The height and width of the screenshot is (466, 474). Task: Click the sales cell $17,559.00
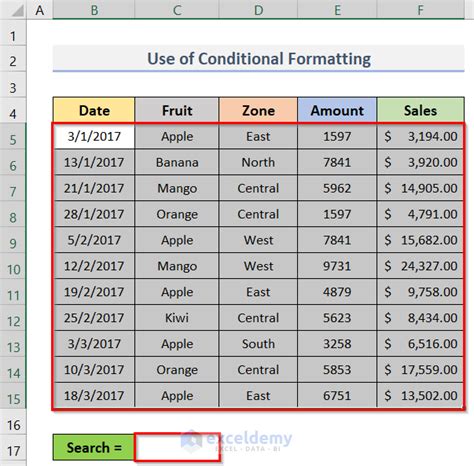[420, 370]
